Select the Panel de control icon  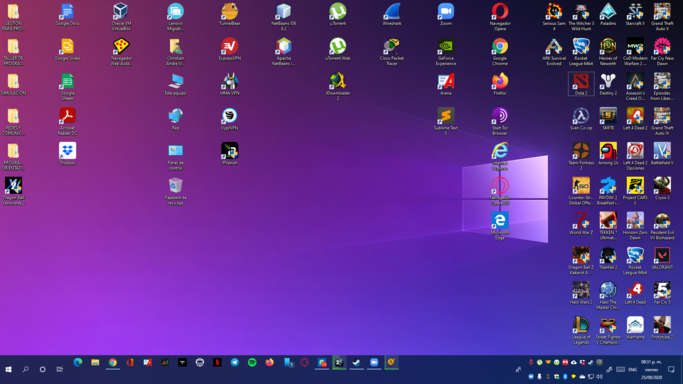(176, 157)
